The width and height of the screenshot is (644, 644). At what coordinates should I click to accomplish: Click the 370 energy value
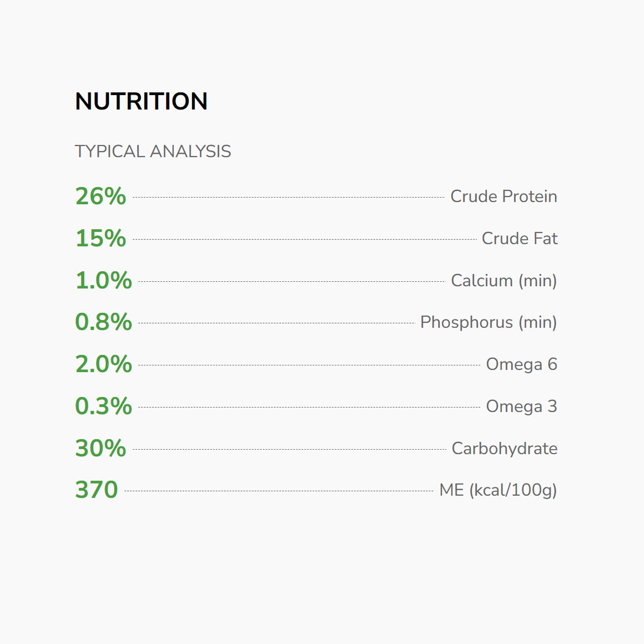[97, 490]
